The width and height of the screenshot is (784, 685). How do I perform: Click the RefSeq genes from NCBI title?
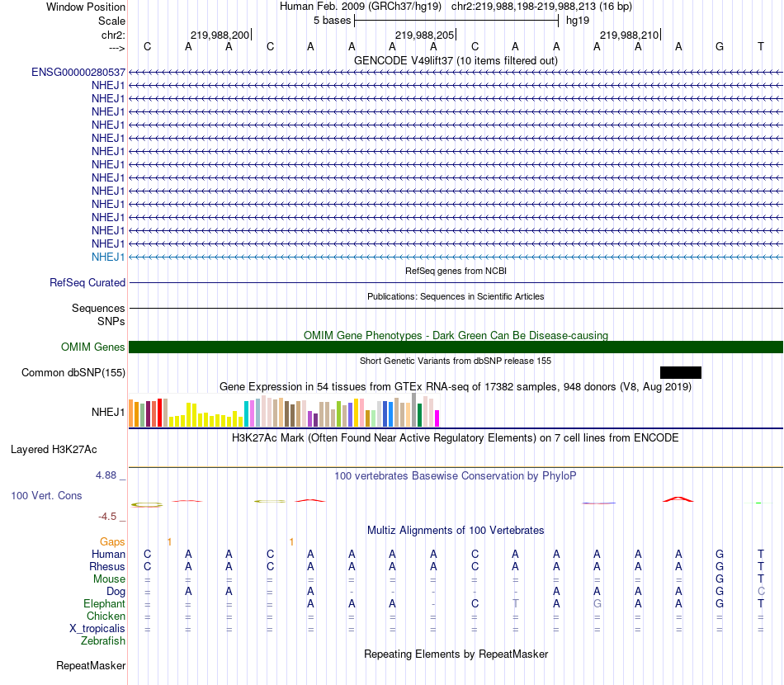click(x=456, y=271)
